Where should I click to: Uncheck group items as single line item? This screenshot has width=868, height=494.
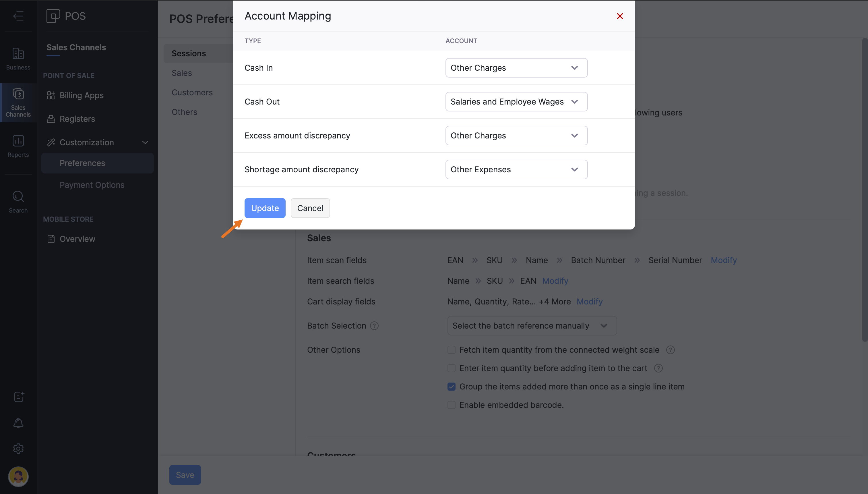coord(451,387)
